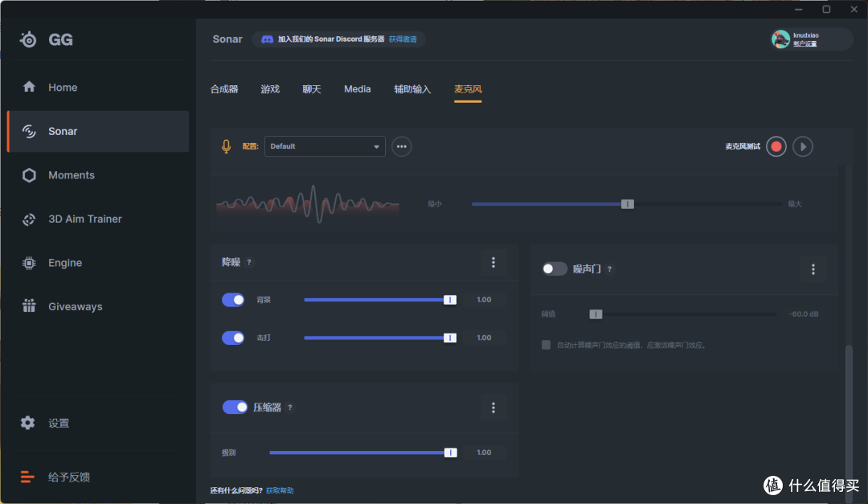Maximize the GG window

tap(826, 10)
